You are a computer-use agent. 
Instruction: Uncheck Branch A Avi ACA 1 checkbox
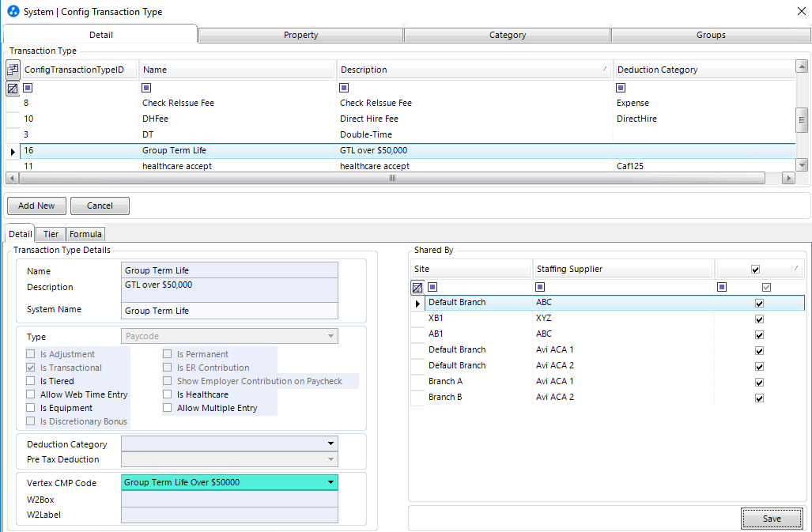[759, 383]
